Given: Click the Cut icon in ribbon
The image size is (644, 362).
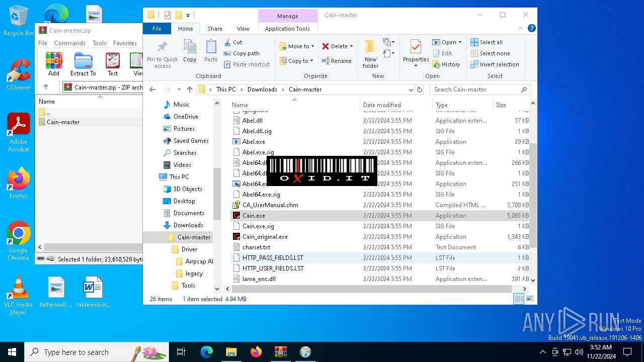Looking at the screenshot, I should (x=227, y=42).
